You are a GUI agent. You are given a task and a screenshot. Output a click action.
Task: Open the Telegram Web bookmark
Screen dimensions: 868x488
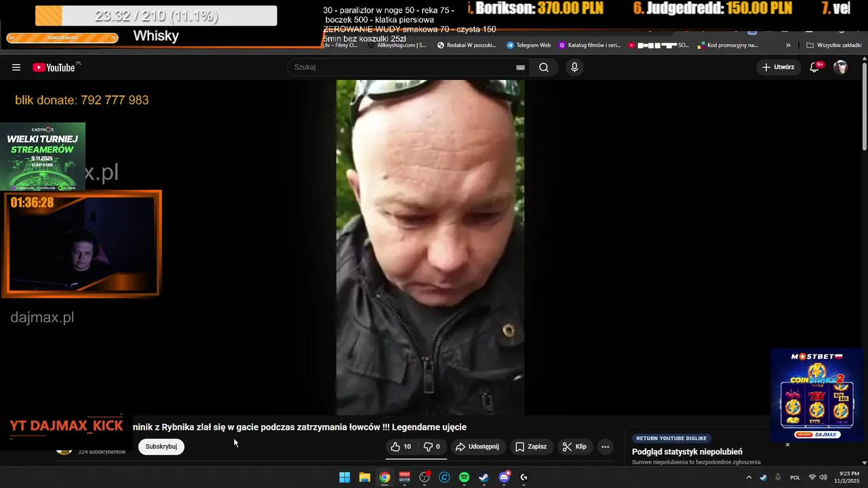click(529, 45)
